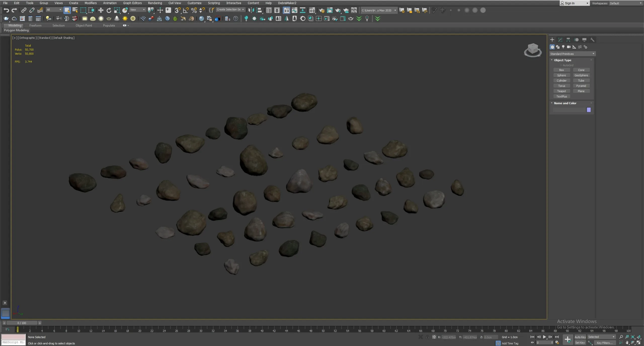Click the Modeling tab
This screenshot has width=644, height=346.
(x=15, y=25)
